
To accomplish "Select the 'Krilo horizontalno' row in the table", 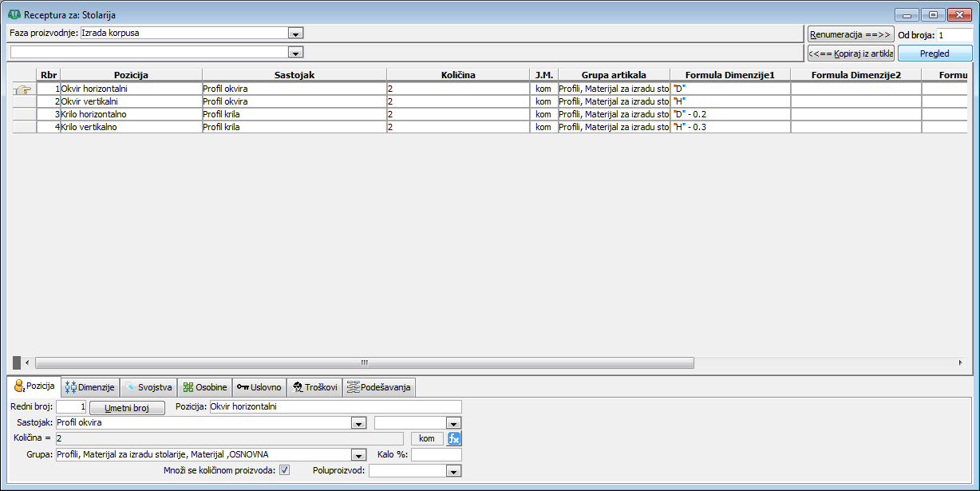I will 131,114.
